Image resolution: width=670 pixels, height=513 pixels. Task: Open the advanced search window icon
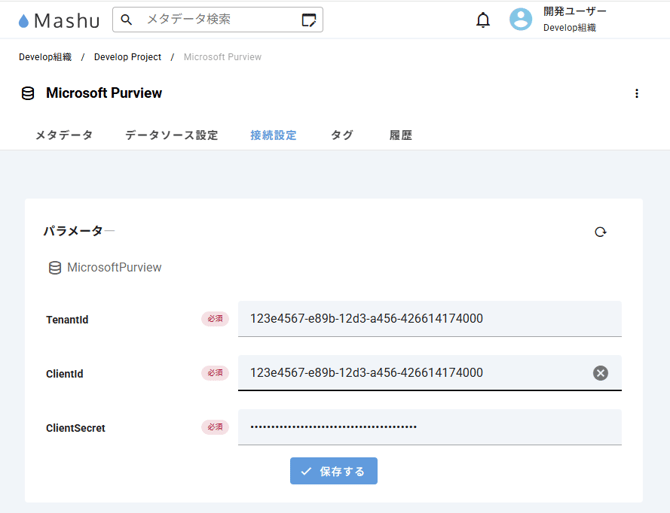pyautogui.click(x=309, y=20)
